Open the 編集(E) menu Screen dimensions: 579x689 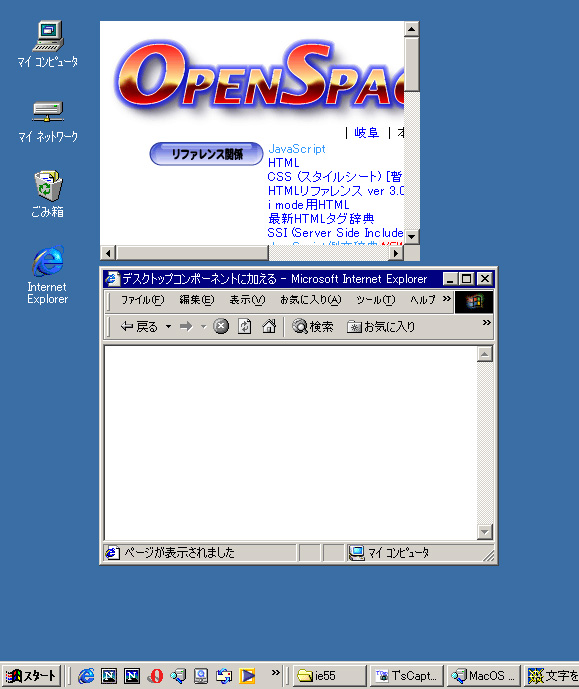point(196,300)
